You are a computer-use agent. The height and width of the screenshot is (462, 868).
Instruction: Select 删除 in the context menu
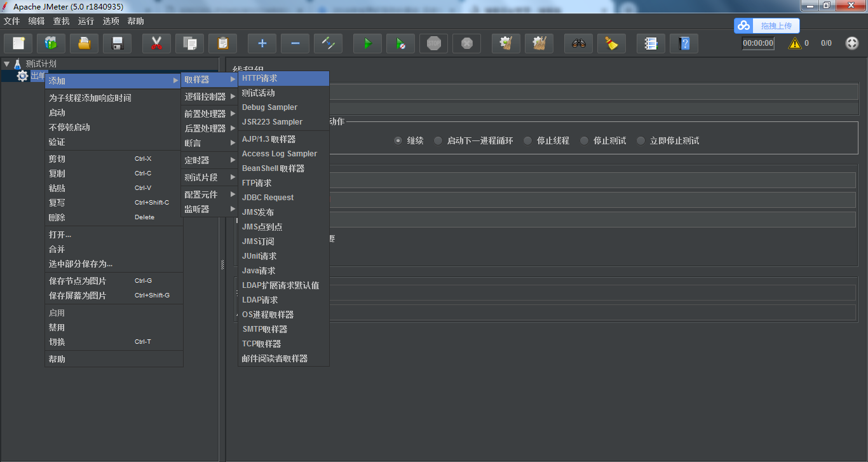pos(113,217)
